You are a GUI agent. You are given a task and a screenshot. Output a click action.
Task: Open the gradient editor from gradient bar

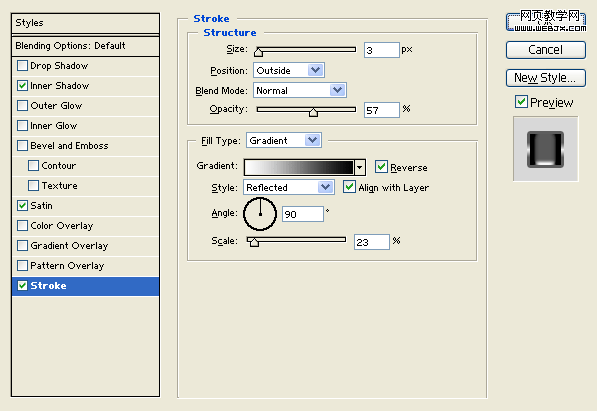pyautogui.click(x=299, y=167)
